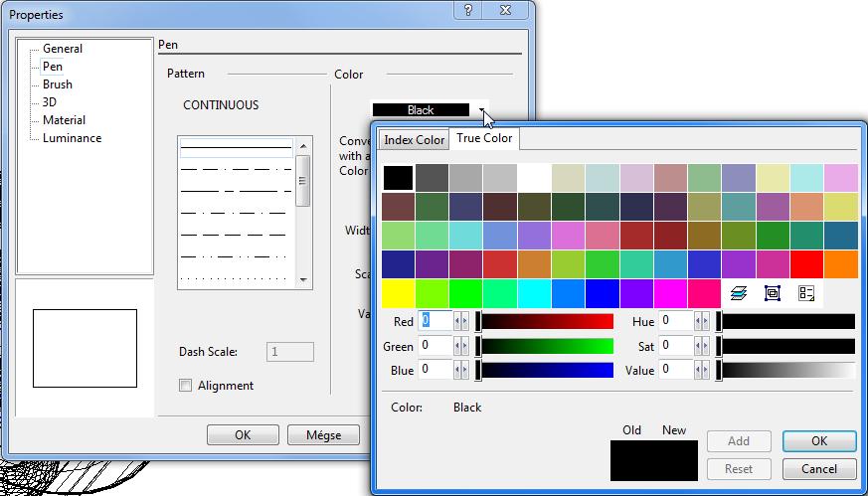This screenshot has height=496, width=868.
Task: Click the Blue gradient slider
Action: pos(545,370)
